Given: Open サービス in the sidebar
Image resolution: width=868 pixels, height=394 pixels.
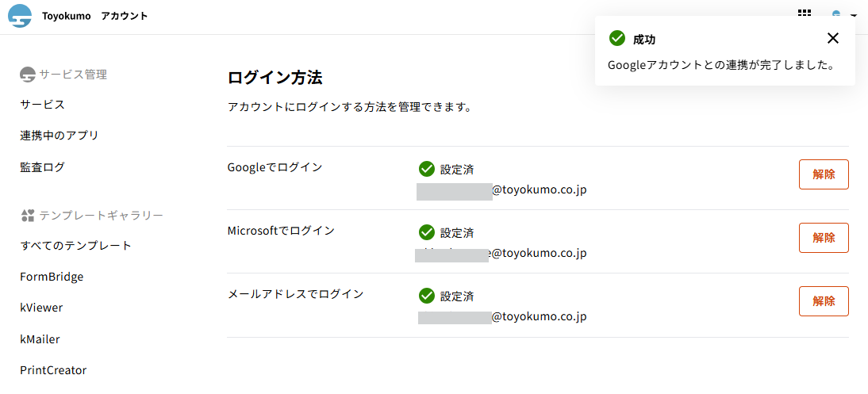Looking at the screenshot, I should [x=42, y=105].
